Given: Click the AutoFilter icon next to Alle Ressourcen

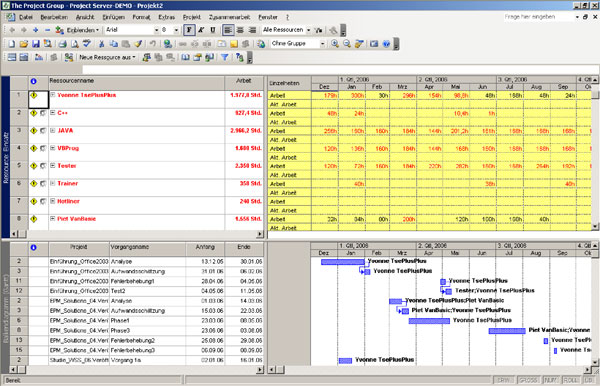Looking at the screenshot, I should point(318,30).
